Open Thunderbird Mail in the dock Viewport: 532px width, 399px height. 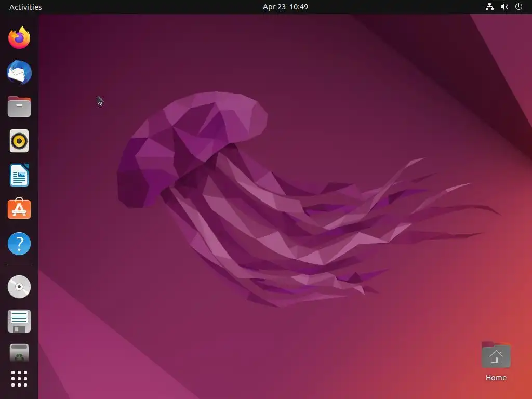tap(19, 72)
